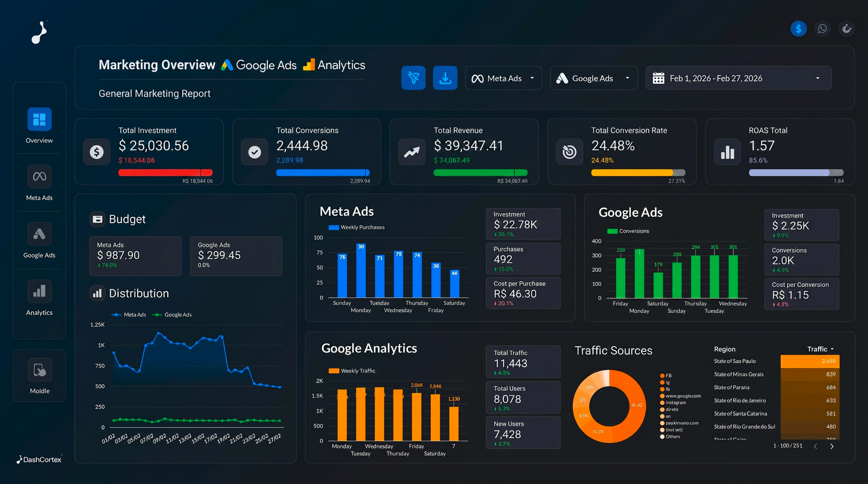
Task: Toggle Weekly Purchases legend in Meta Ads chart
Action: tap(356, 228)
